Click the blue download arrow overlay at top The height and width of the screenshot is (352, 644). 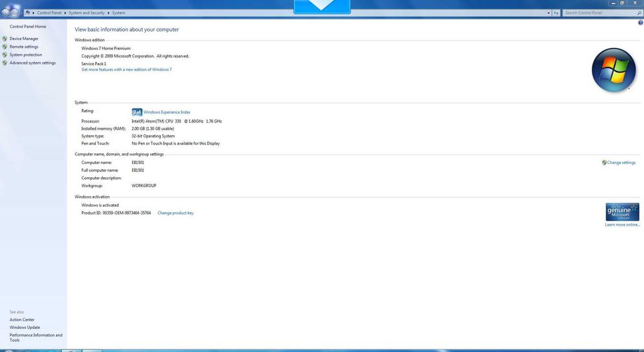pos(322,6)
